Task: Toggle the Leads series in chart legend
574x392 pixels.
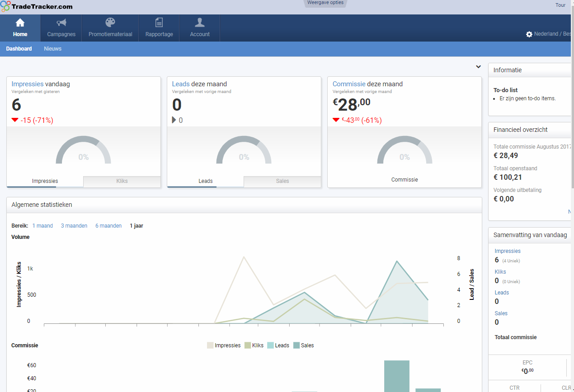Action: (278, 345)
